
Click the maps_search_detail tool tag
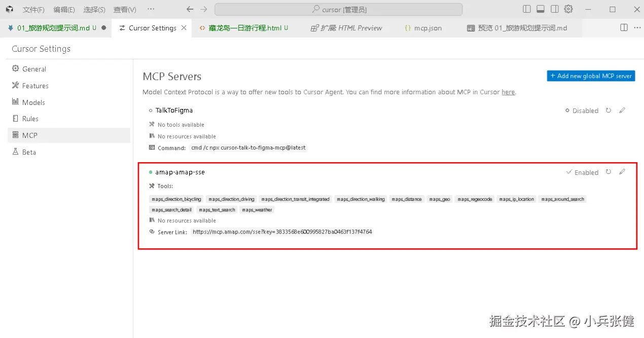coord(171,210)
